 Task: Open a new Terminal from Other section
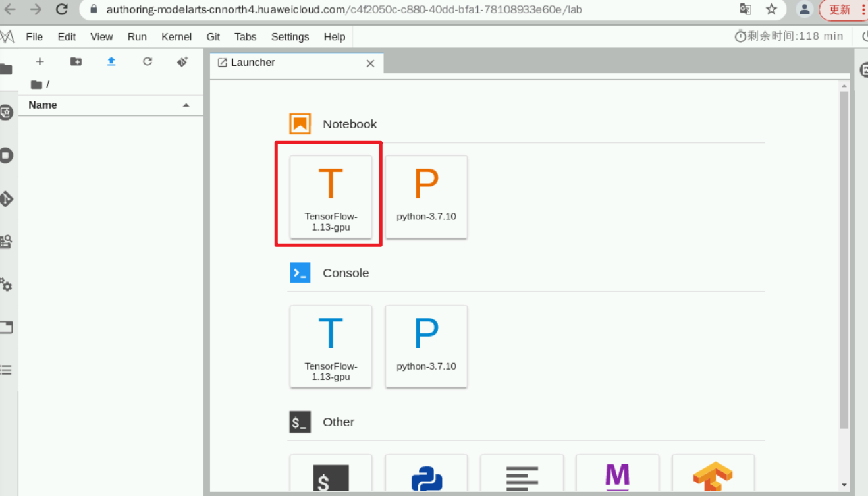click(x=331, y=474)
